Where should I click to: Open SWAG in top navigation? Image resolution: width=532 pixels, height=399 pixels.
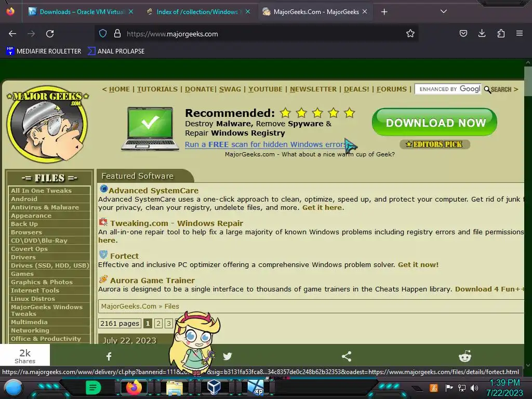tap(230, 89)
